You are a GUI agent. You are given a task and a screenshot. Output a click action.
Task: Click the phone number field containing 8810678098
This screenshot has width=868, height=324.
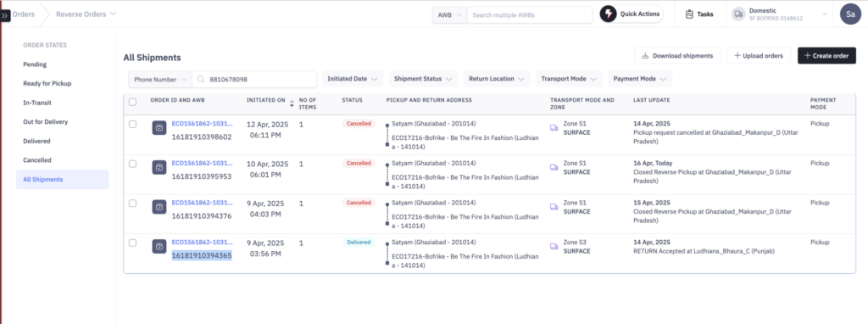point(254,79)
